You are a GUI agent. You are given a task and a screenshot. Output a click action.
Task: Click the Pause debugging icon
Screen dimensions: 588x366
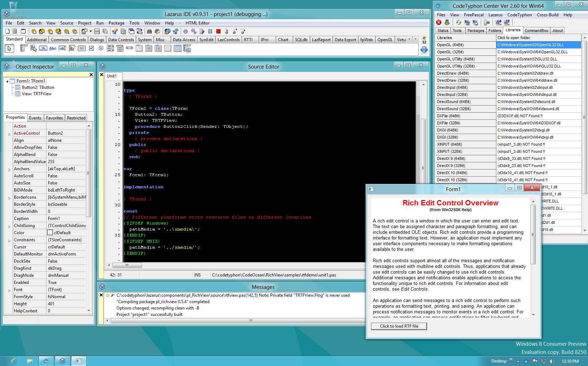click(x=210, y=31)
